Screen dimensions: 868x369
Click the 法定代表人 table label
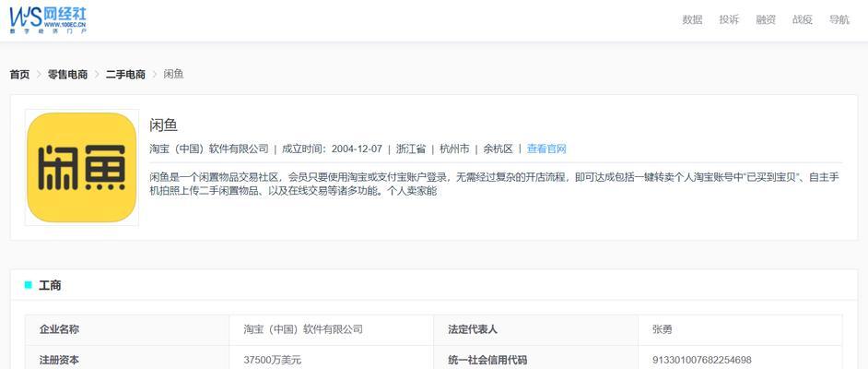point(473,329)
